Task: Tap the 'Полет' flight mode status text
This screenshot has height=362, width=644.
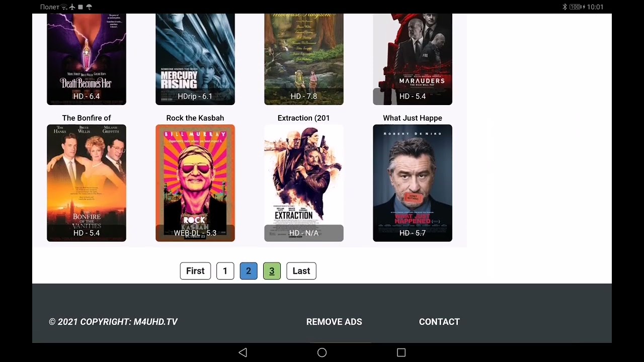Action: [49, 7]
